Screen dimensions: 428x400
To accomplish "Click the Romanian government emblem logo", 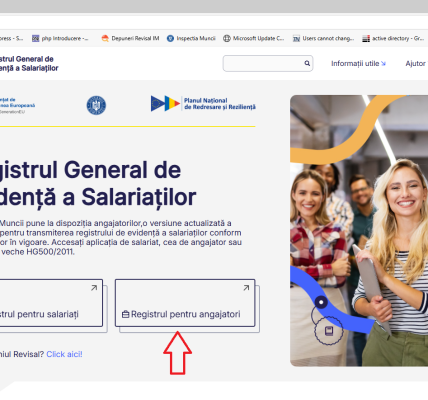I will click(96, 105).
